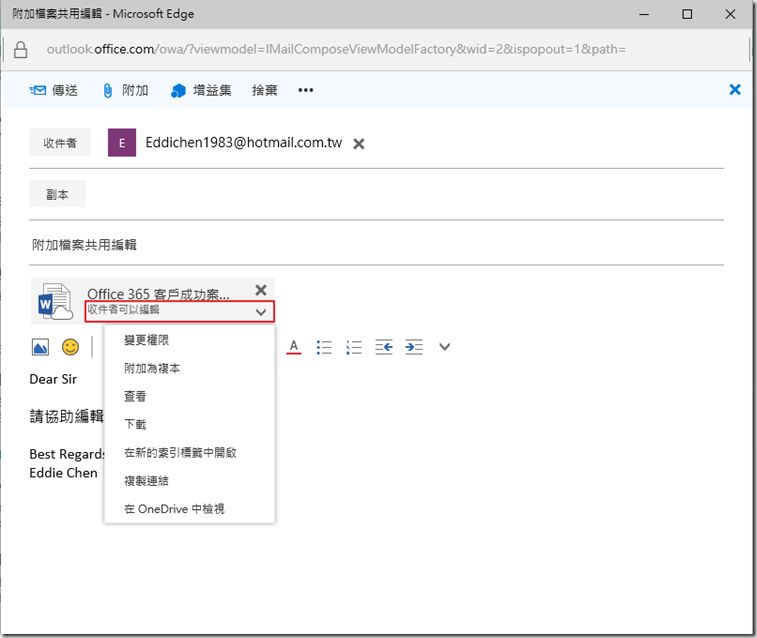The width and height of the screenshot is (757, 638).
Task: Select 變更權限 from the attachment menu
Action: [x=146, y=341]
